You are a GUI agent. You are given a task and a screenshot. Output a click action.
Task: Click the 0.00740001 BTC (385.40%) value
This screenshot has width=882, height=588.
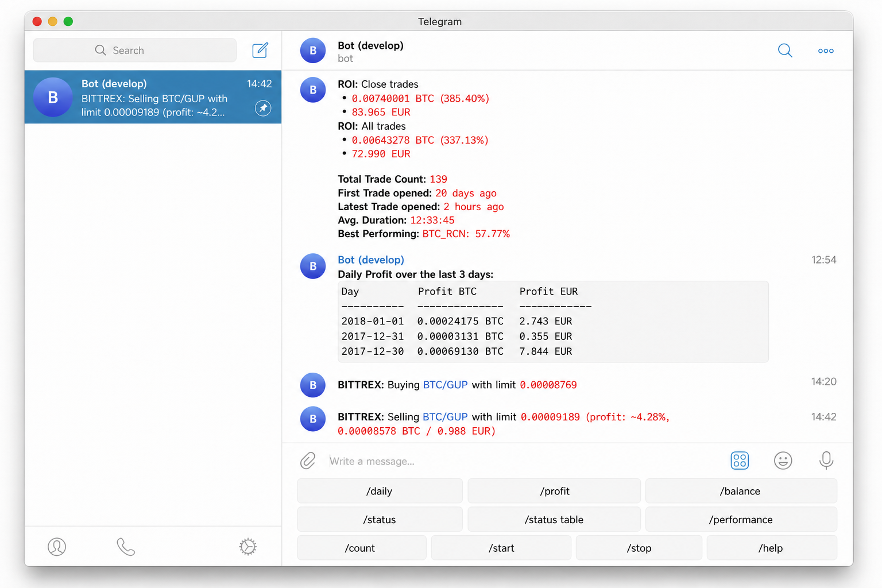tap(421, 98)
